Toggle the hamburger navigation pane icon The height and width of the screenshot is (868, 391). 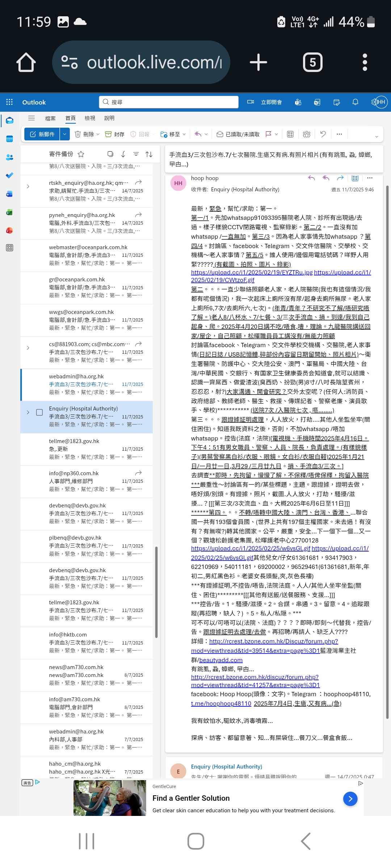(x=31, y=118)
